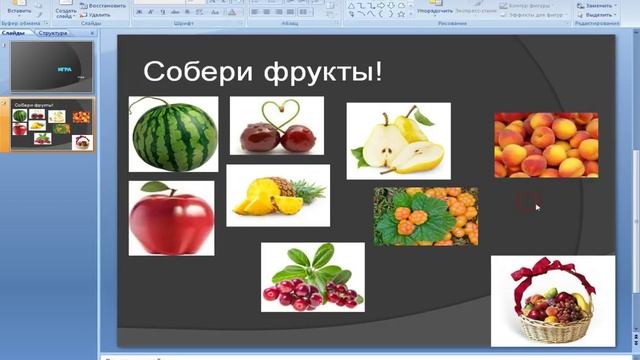Toggle italic (К) formatting

tap(151, 12)
